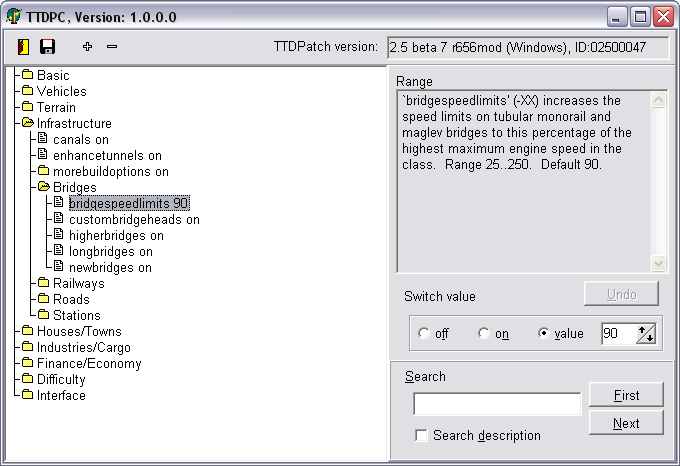Select the Industries/Cargo tree category label

tap(84, 348)
